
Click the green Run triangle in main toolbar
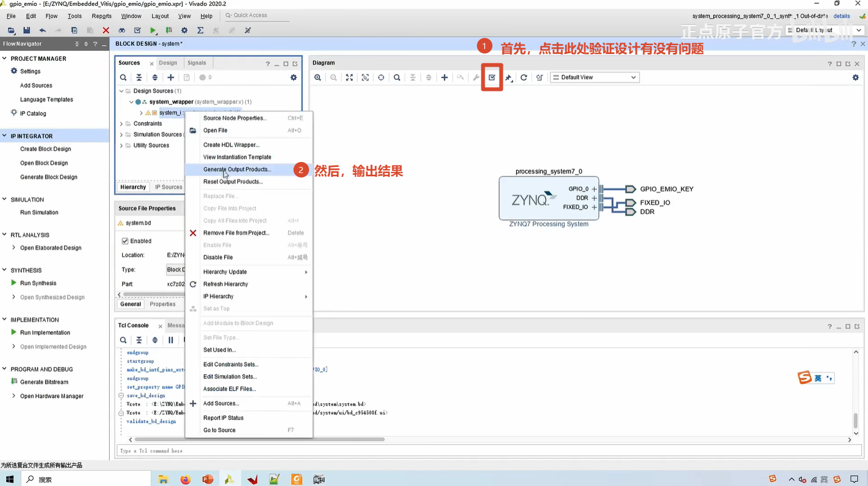(153, 30)
